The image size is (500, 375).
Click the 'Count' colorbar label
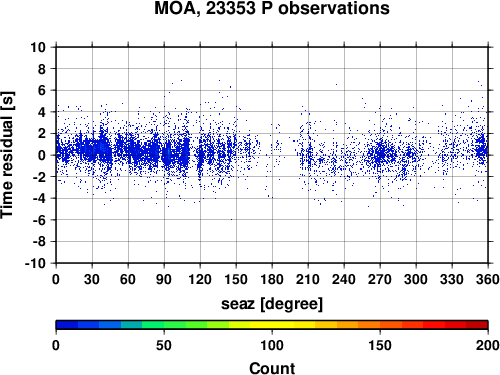coord(272,368)
